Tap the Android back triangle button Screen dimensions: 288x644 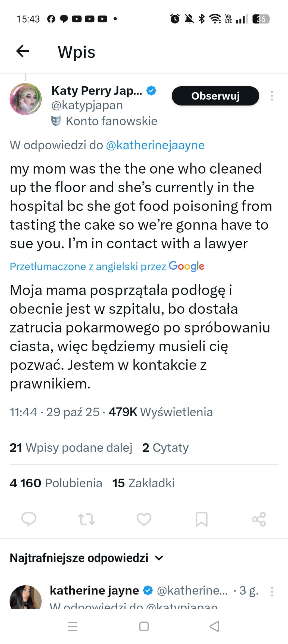point(215,626)
